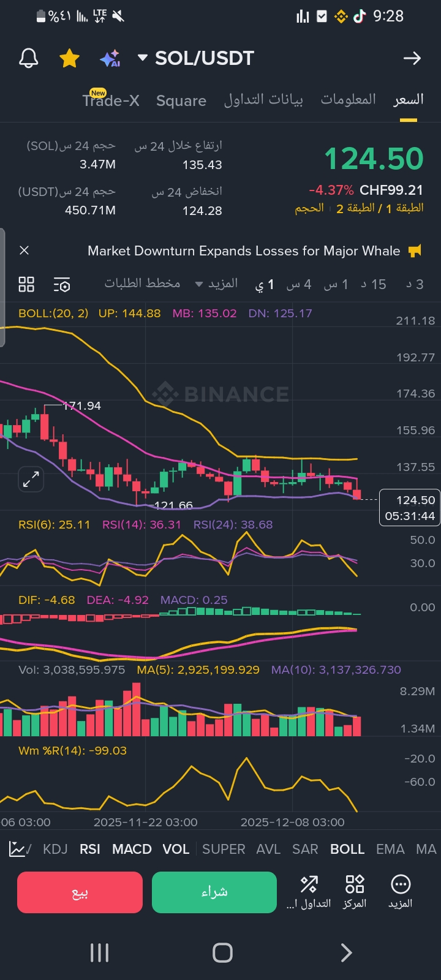Tap the price alert bell icon
The width and height of the screenshot is (441, 980).
29,58
